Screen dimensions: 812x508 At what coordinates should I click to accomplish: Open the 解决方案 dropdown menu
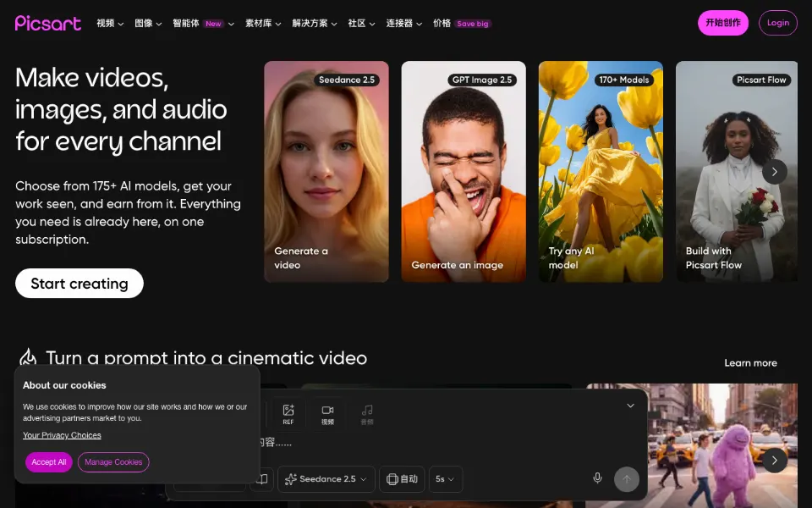315,24
